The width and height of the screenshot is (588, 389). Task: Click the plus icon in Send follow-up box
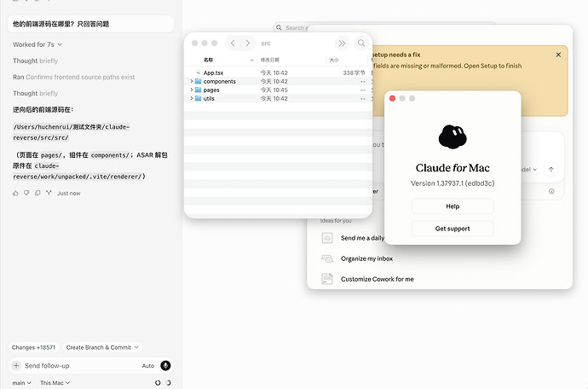tap(16, 365)
